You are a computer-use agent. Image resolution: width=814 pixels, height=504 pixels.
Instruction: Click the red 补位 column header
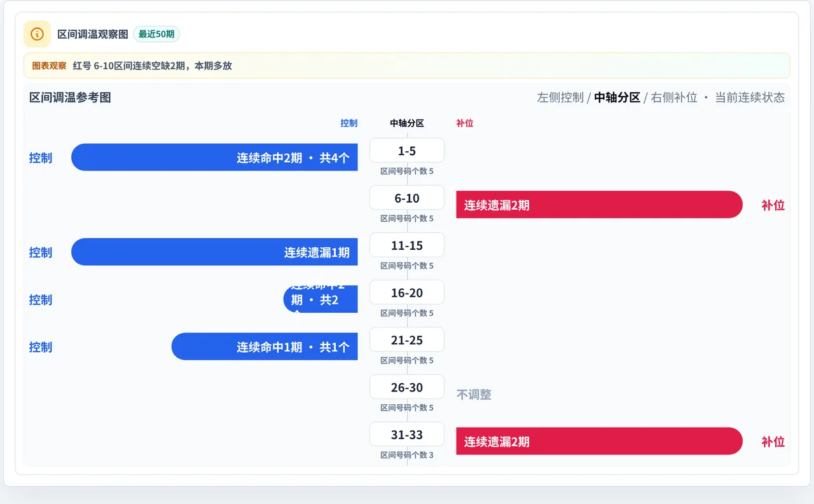point(465,123)
